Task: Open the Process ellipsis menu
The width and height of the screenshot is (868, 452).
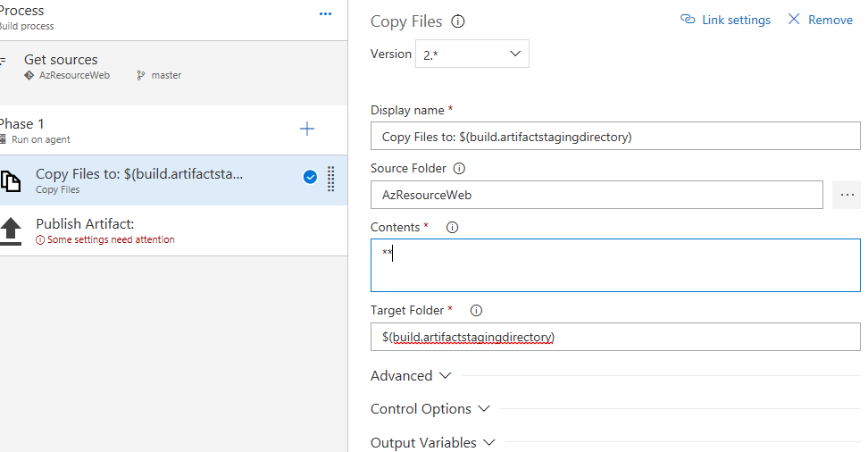Action: [x=325, y=14]
